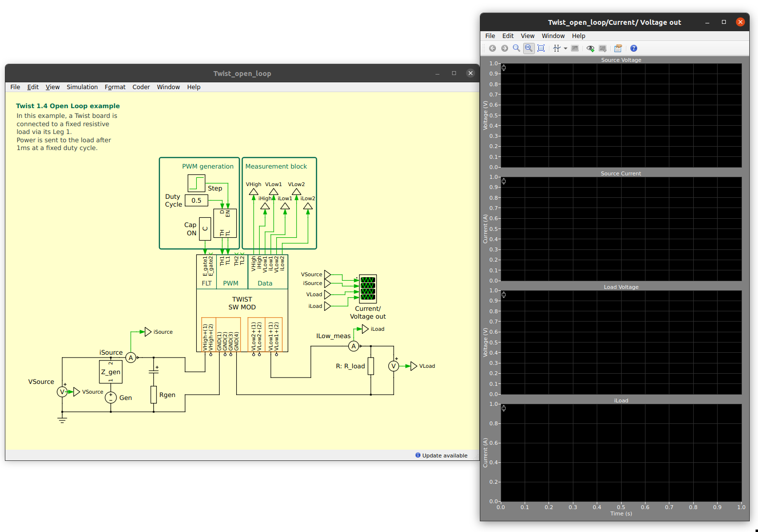Open View menu in Twist_open_loop window
Screen dimensions: 758x532
(53, 87)
